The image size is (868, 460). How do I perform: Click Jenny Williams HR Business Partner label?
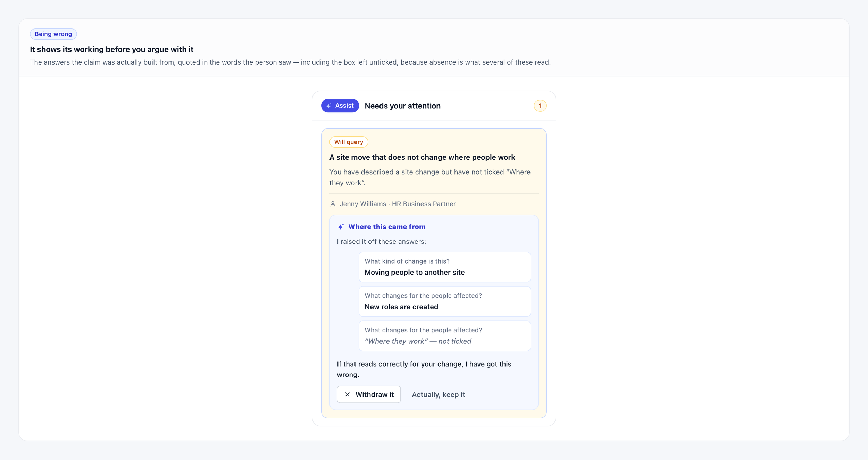(x=398, y=204)
